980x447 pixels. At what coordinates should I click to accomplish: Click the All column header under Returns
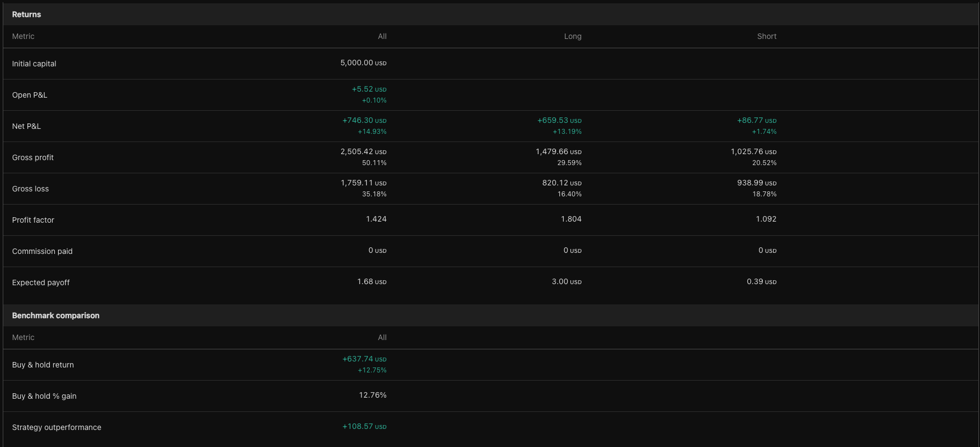click(382, 36)
